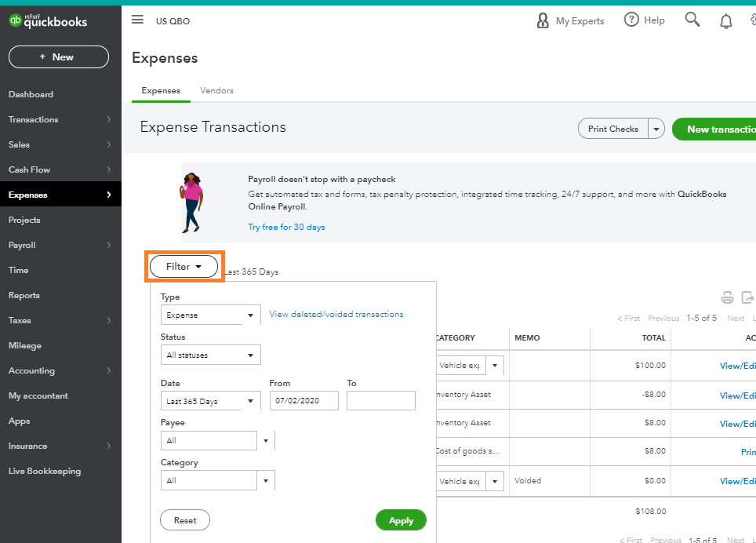Click the New transaction button
The height and width of the screenshot is (543, 756).
tap(714, 129)
